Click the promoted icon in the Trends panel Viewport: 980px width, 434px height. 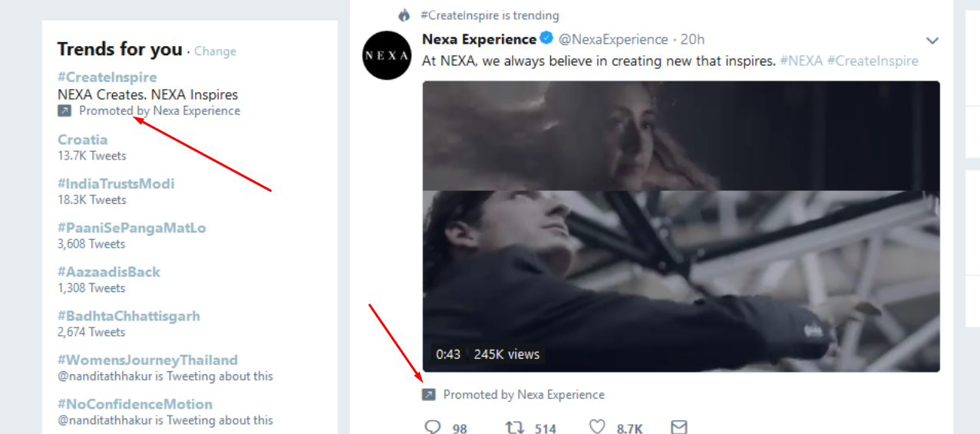click(x=64, y=111)
